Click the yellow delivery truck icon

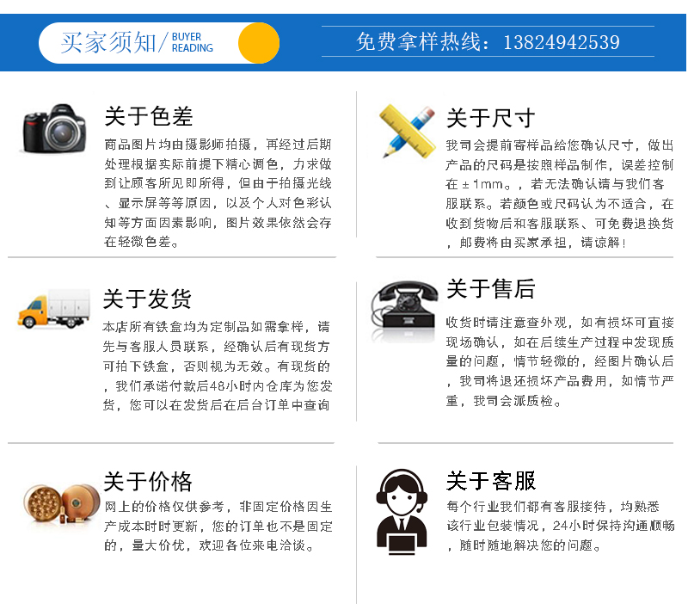(54, 309)
